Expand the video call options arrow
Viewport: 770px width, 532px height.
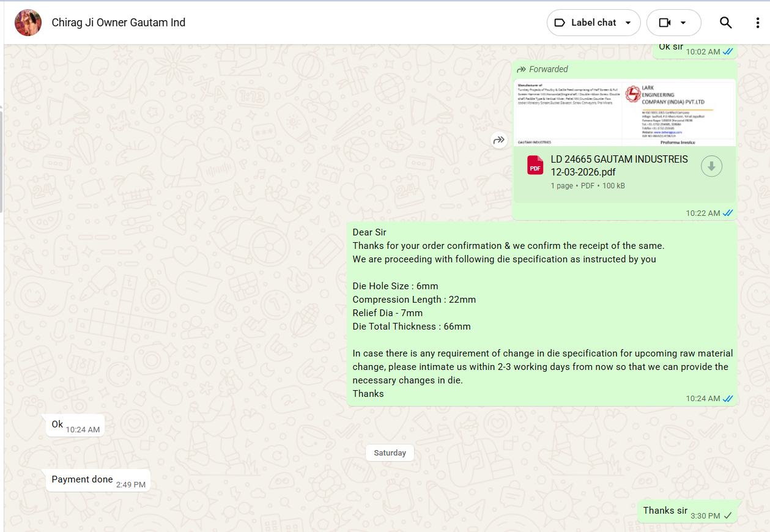click(x=683, y=23)
